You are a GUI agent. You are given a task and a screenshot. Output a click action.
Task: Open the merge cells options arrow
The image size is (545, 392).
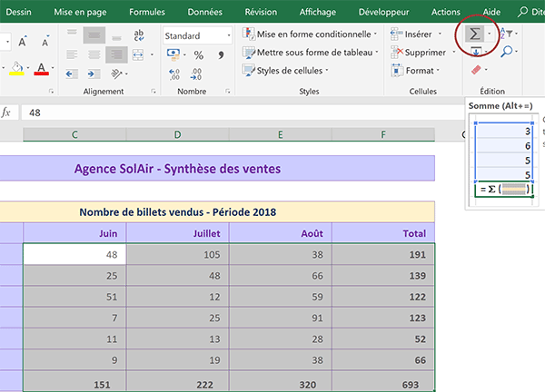pyautogui.click(x=152, y=54)
